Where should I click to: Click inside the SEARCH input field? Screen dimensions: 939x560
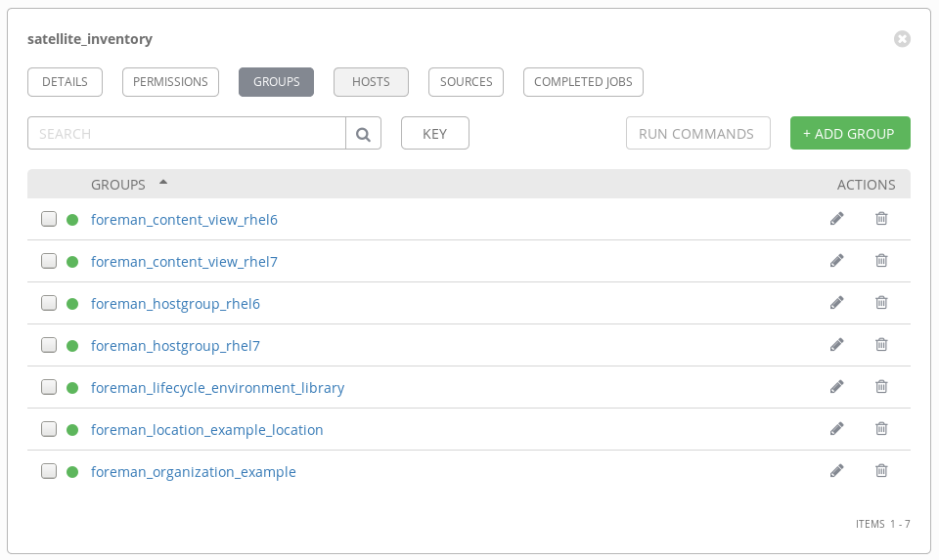click(186, 134)
